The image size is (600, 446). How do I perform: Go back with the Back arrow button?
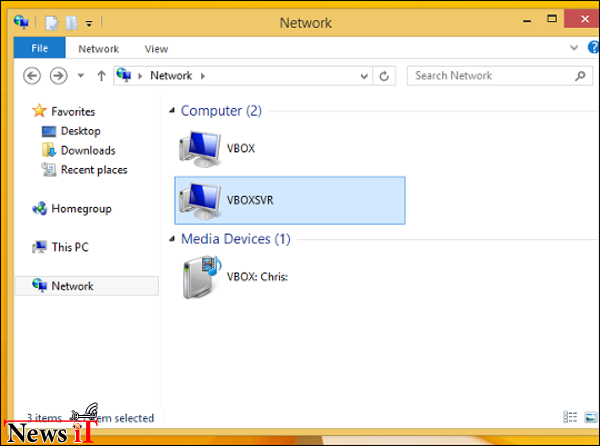(32, 76)
